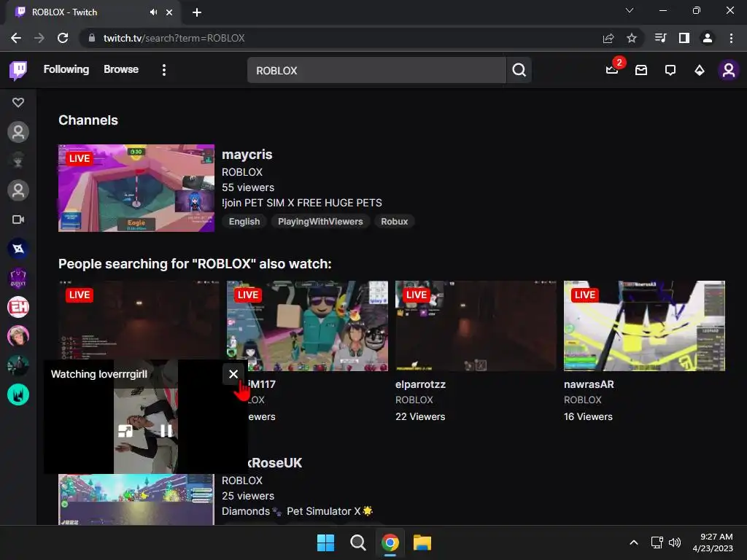This screenshot has height=560, width=747.
Task: Open Prime Loot with 2 notifications
Action: pos(612,70)
